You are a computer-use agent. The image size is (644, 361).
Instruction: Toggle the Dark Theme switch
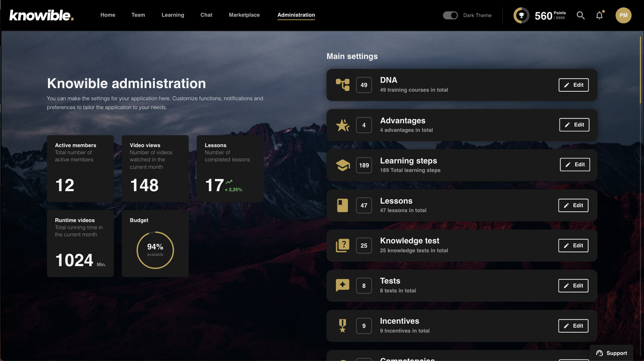(x=450, y=15)
